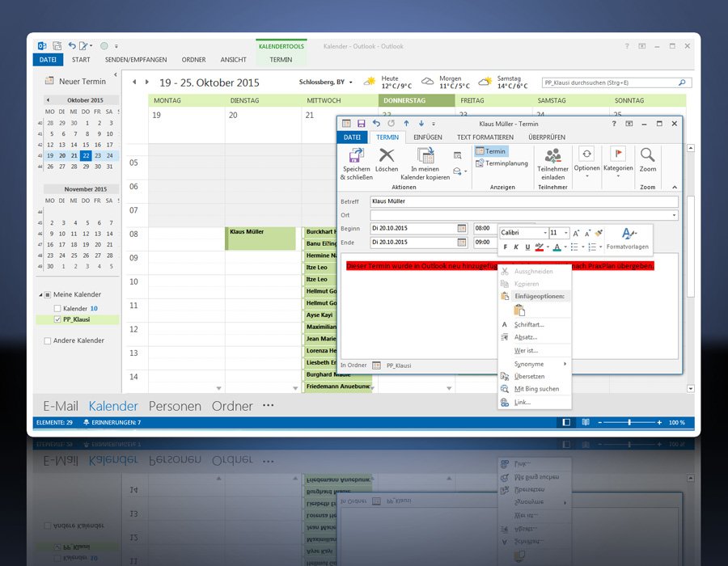Click paste option clipboard icon
The height and width of the screenshot is (566, 728).
(x=519, y=310)
